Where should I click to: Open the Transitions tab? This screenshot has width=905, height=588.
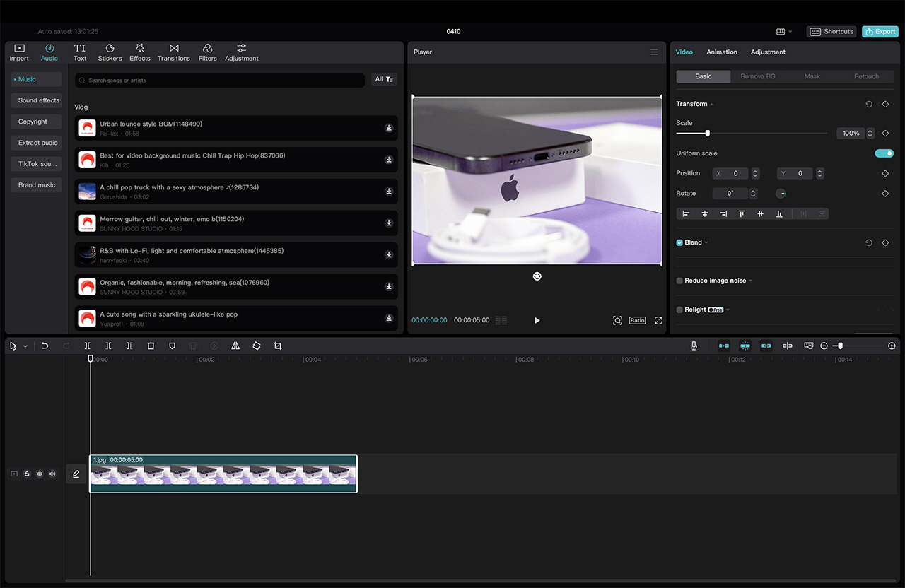click(x=174, y=53)
